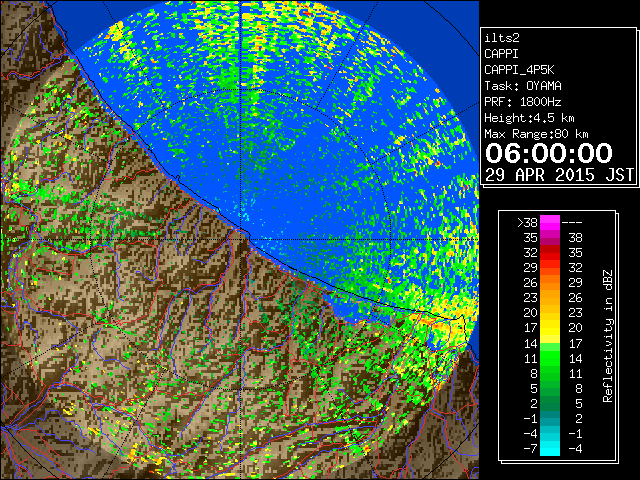This screenshot has height=480, width=640.
Task: Click the 'CAPPI_4P5K' text
Action: coord(519,70)
